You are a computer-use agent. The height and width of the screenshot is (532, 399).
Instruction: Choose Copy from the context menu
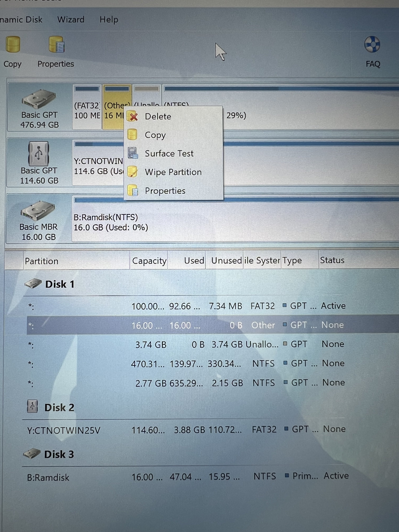pos(155,135)
